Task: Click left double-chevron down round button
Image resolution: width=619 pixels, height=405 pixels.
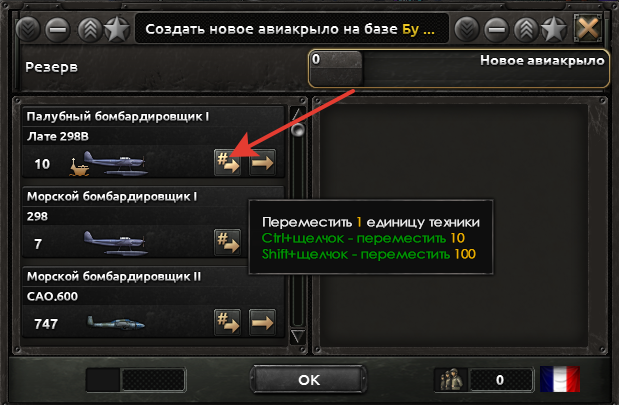Action: click(x=28, y=29)
